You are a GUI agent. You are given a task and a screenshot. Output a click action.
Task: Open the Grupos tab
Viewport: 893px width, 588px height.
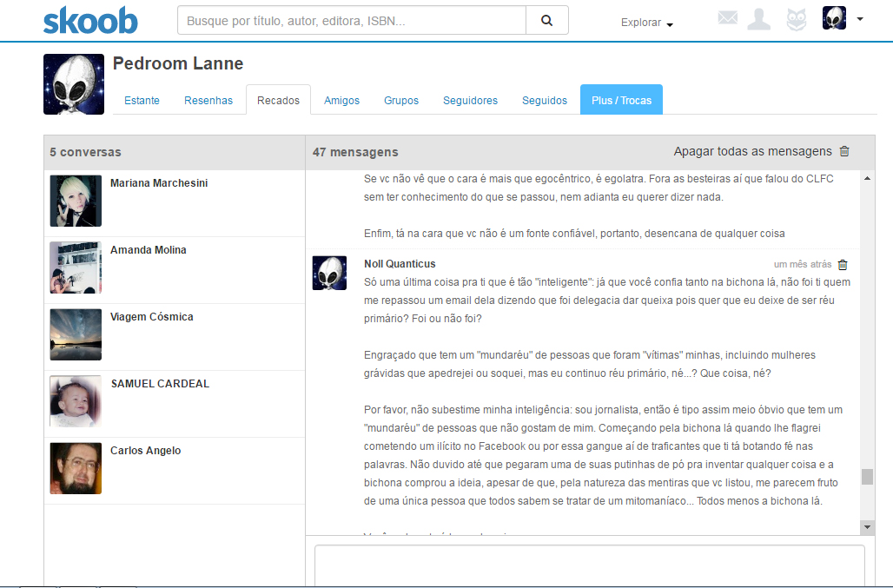401,100
